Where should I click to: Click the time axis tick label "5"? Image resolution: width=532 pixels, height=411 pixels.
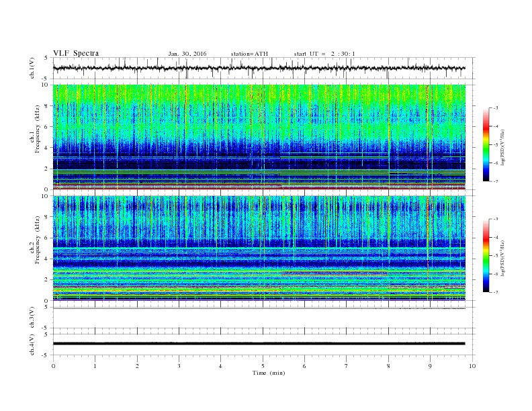pyautogui.click(x=263, y=366)
